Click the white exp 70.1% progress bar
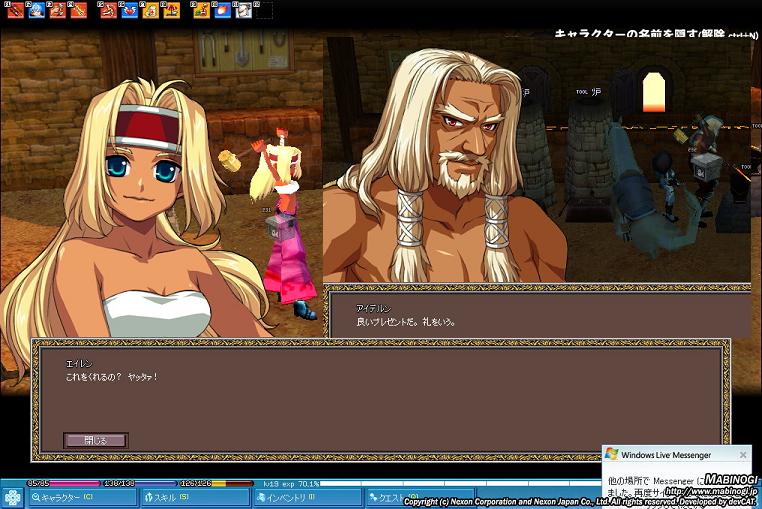This screenshot has height=509, width=762. [x=459, y=484]
